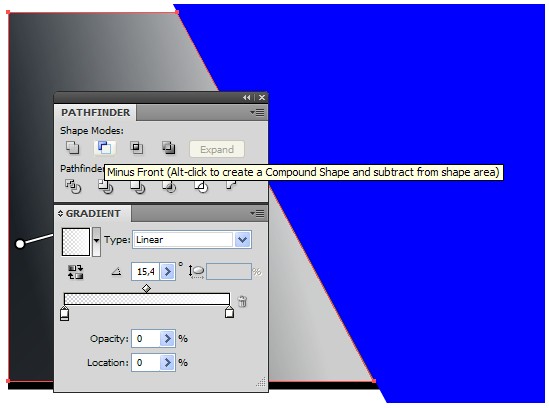
Task: Open the gradient Type dropdown
Action: pyautogui.click(x=243, y=240)
